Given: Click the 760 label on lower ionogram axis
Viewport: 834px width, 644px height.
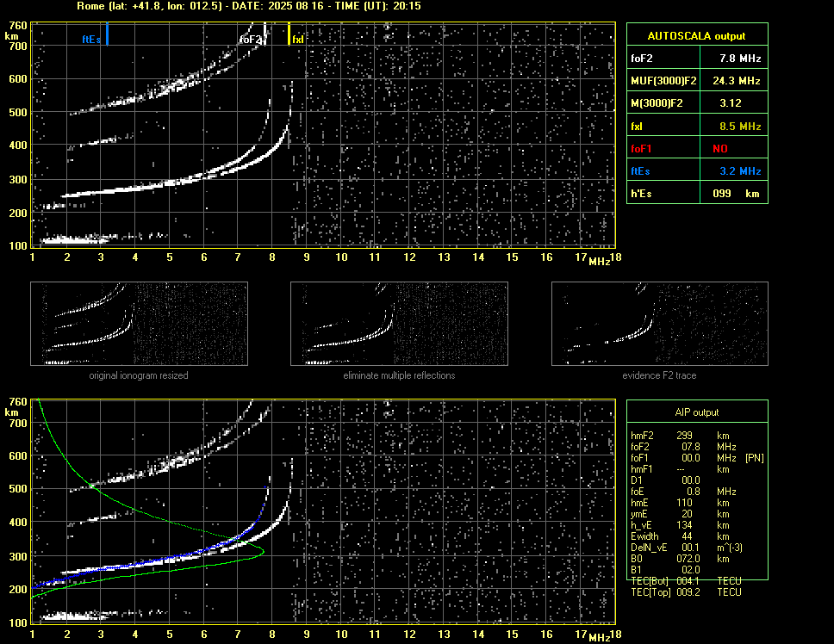Looking at the screenshot, I should pos(18,402).
